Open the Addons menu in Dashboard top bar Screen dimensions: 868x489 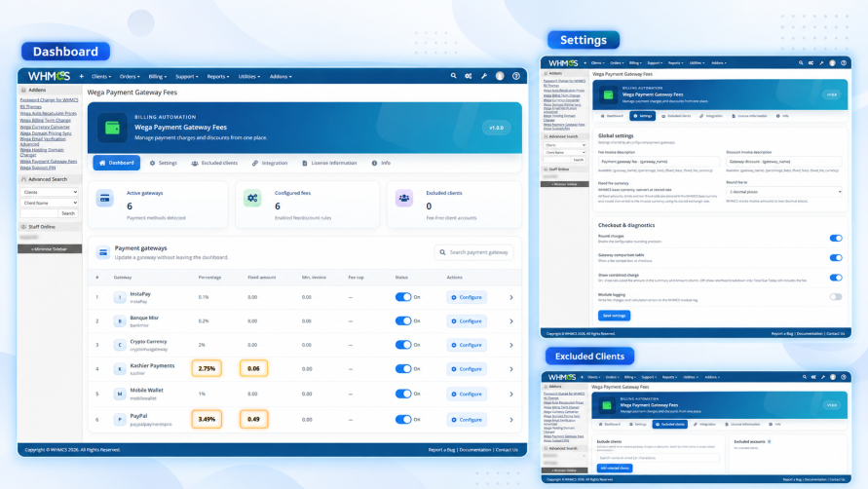pyautogui.click(x=281, y=76)
